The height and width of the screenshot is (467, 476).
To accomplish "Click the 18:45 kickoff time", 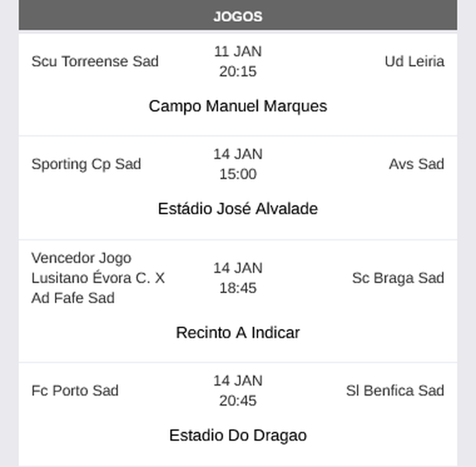I will pos(238,288).
